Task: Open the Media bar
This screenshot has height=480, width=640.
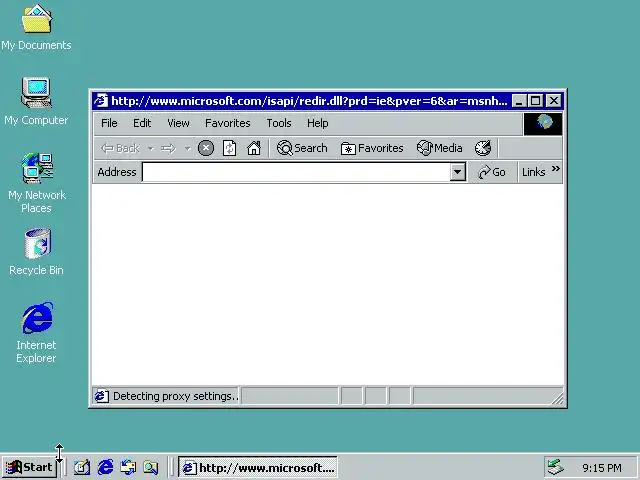Action: point(440,148)
